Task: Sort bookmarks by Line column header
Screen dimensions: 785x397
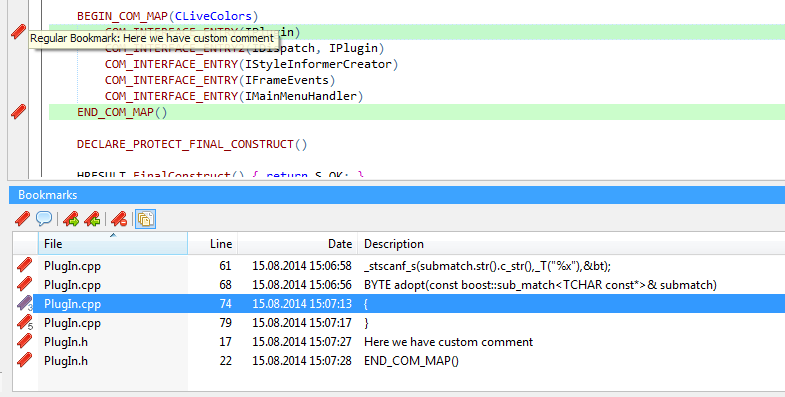Action: point(212,243)
